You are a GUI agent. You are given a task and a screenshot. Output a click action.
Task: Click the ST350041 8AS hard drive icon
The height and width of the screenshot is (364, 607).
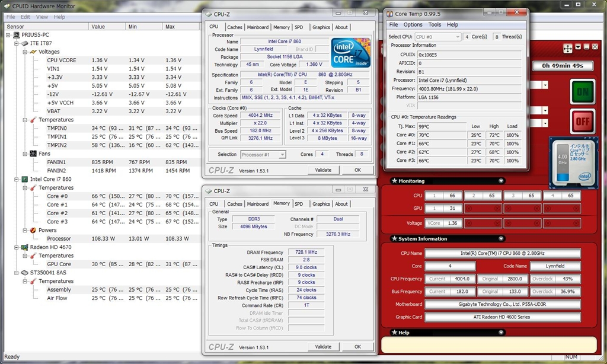point(24,273)
